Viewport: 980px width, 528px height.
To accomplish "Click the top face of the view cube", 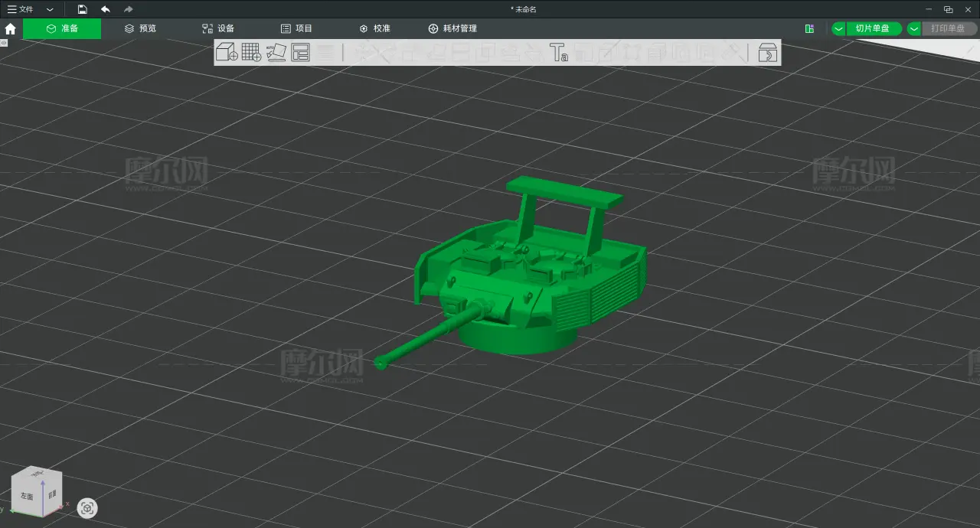I will point(38,474).
